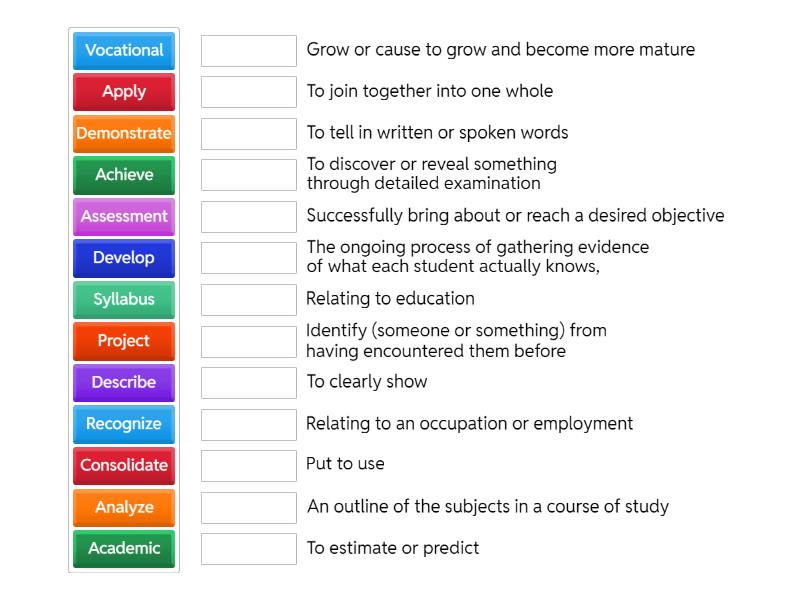Click the blank slot beside 'Relating to education'
The height and width of the screenshot is (600, 800).
click(x=249, y=299)
